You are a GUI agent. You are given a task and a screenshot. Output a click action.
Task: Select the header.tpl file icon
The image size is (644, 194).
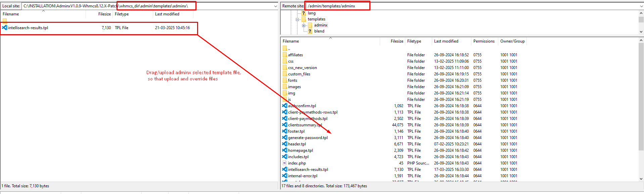coord(285,144)
